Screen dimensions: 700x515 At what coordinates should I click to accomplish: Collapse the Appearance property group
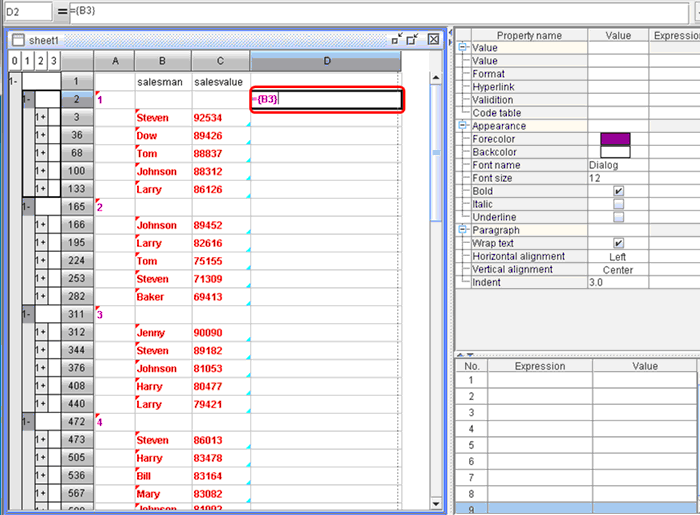(462, 125)
